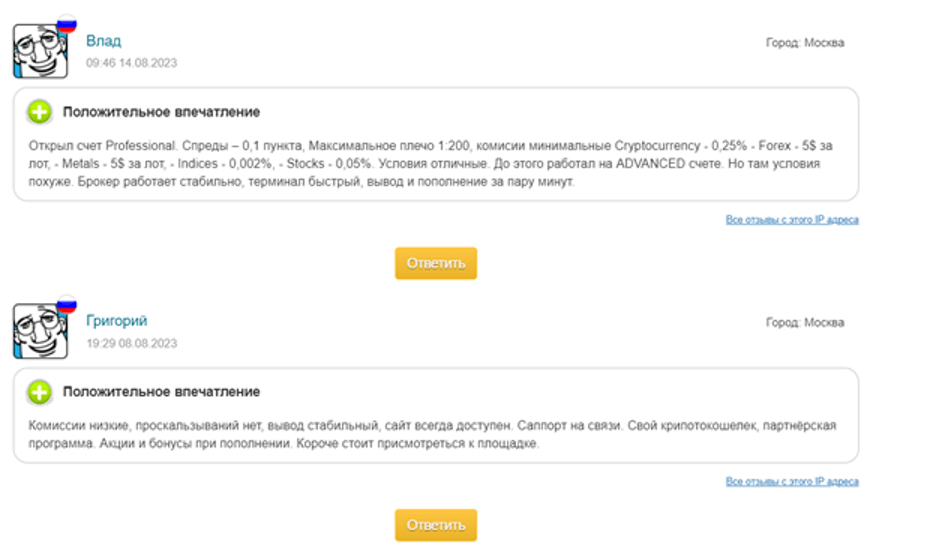Show all reviews from Влад's IP address
936x552 pixels.
pos(791,220)
